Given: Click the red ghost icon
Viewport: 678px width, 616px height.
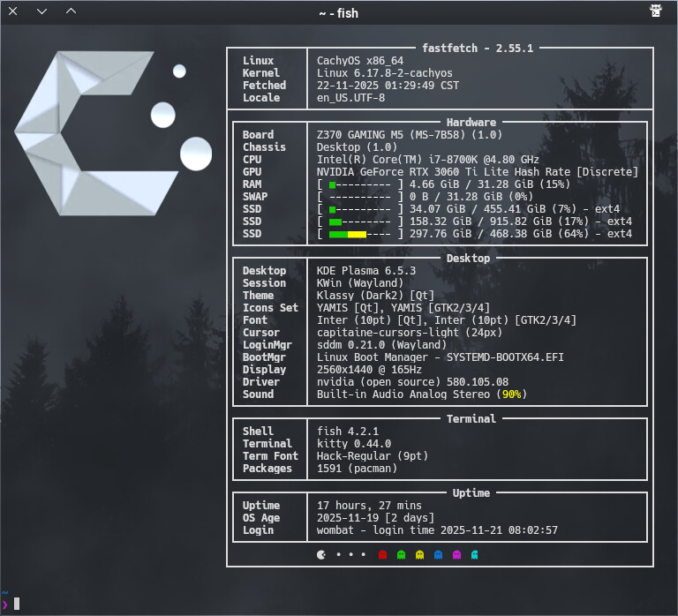Looking at the screenshot, I should (x=382, y=555).
